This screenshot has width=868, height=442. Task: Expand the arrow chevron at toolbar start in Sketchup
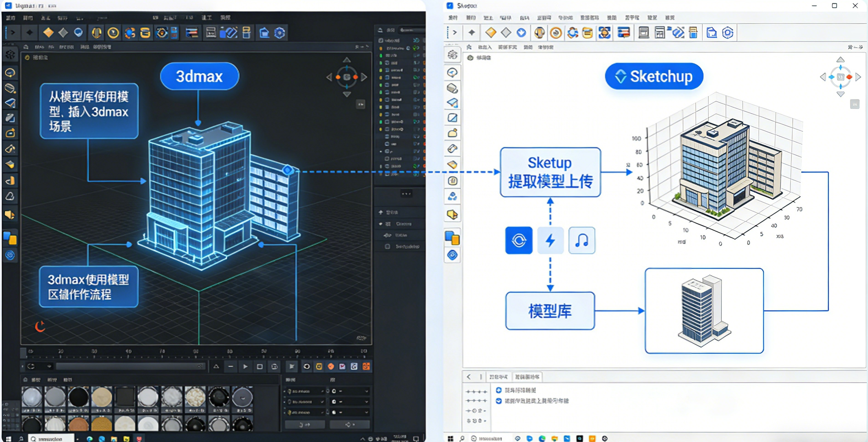454,32
